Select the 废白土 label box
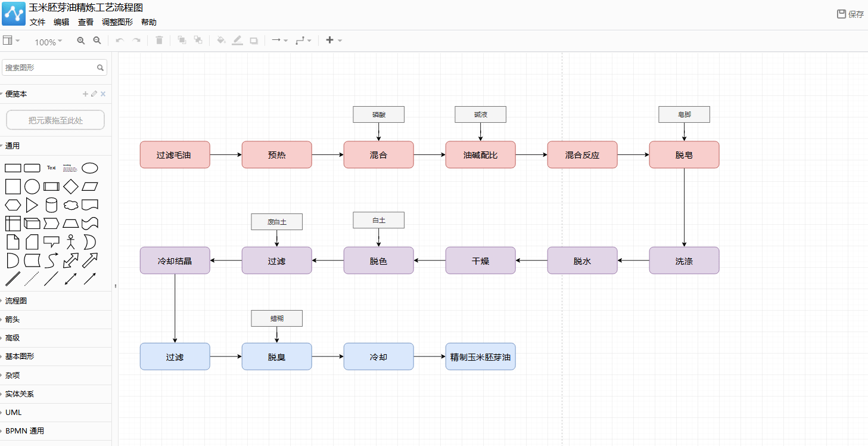 277,222
